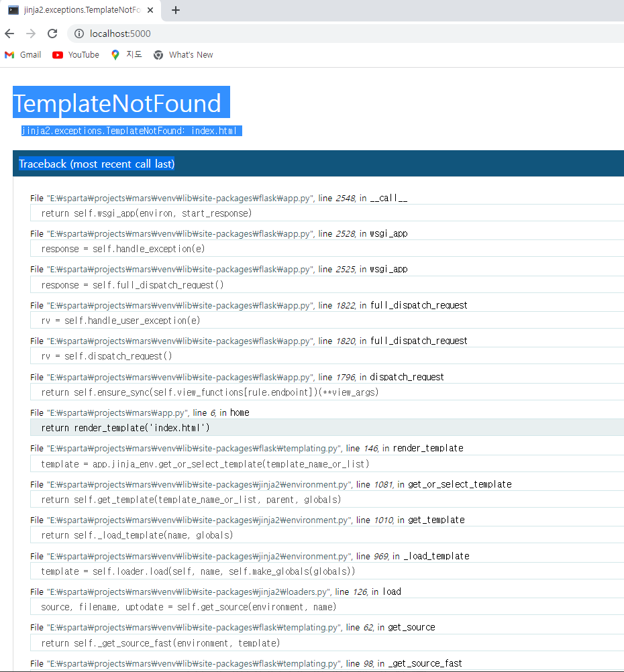Open a new browser tab

point(176,10)
